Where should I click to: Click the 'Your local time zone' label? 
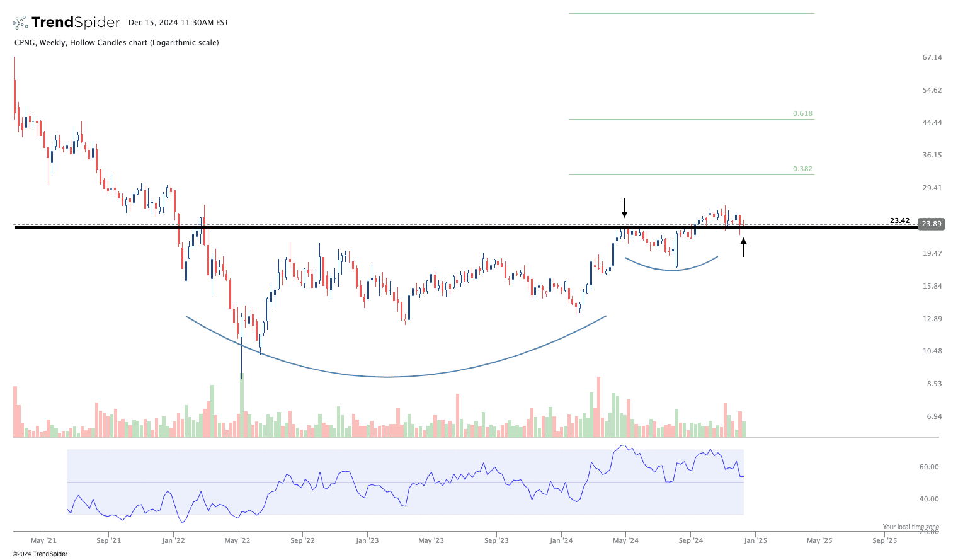tap(910, 527)
